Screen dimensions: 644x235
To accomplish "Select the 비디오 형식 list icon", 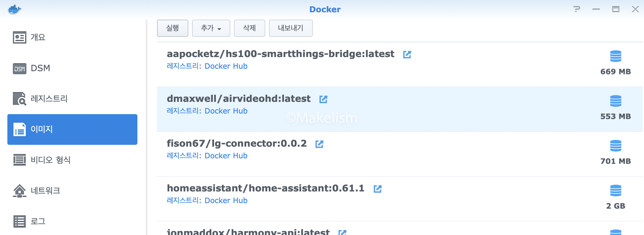I will [20, 160].
